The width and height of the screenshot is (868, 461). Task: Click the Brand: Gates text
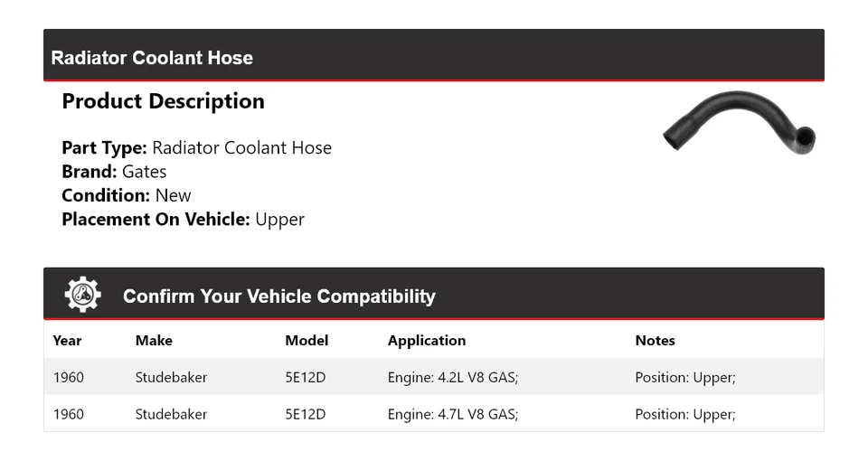pyautogui.click(x=114, y=172)
